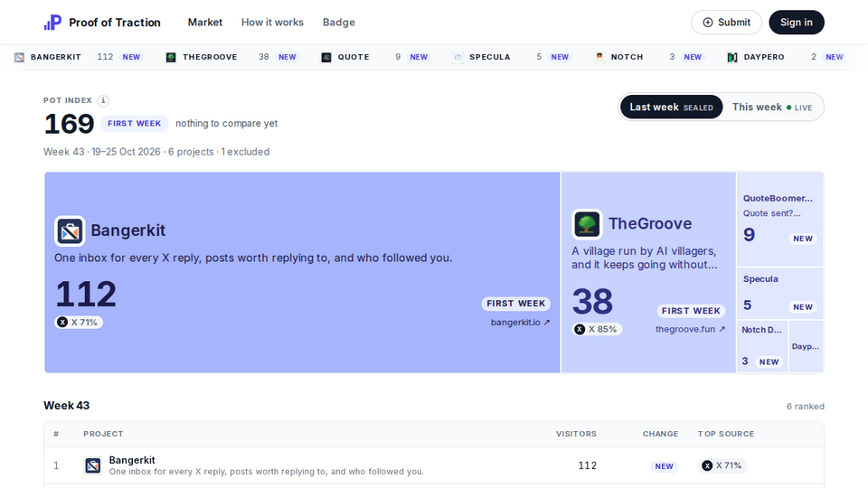The width and height of the screenshot is (868, 488).
Task: Click the PROJECT column header
Action: point(103,434)
